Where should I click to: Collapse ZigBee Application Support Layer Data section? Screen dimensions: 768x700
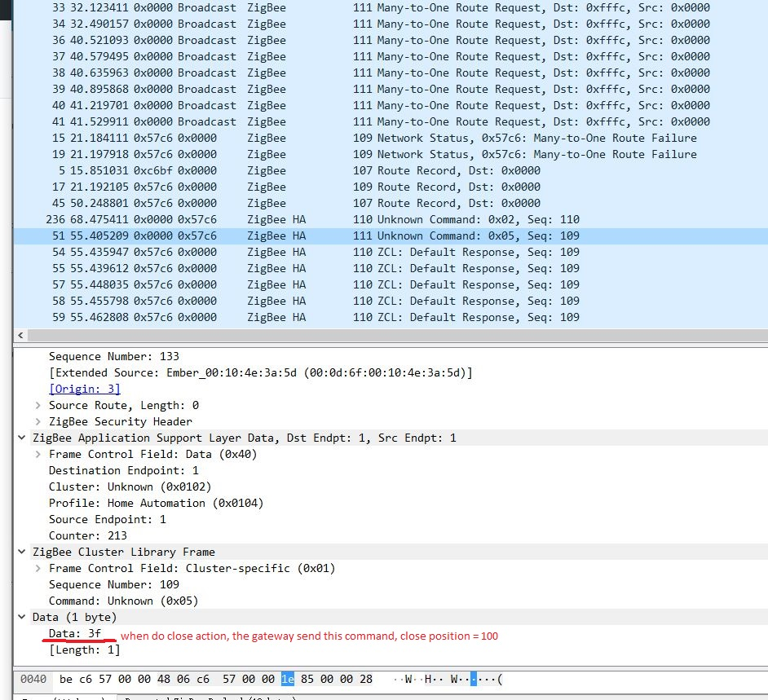21,438
